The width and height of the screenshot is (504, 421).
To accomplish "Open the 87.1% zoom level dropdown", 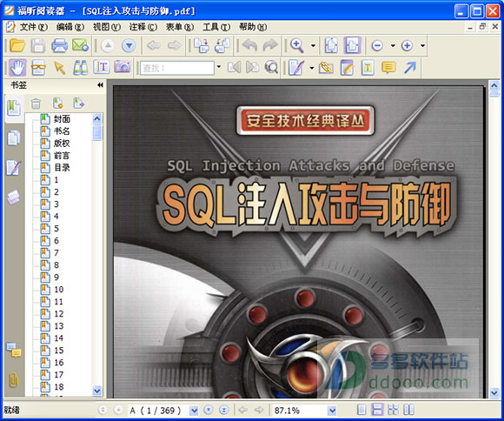I will (x=332, y=410).
